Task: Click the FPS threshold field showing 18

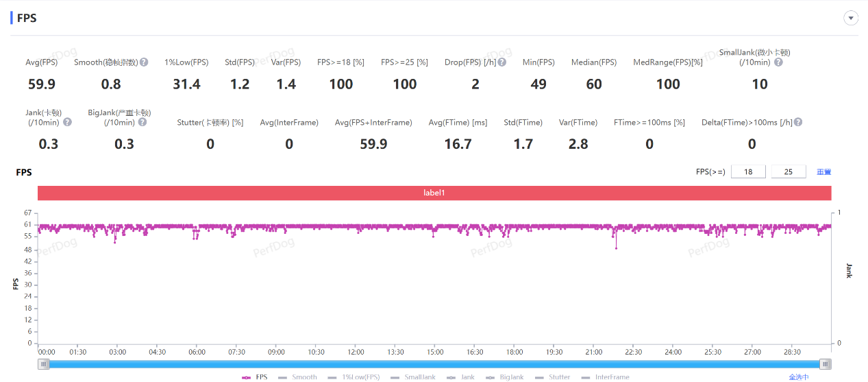Action: pyautogui.click(x=748, y=172)
